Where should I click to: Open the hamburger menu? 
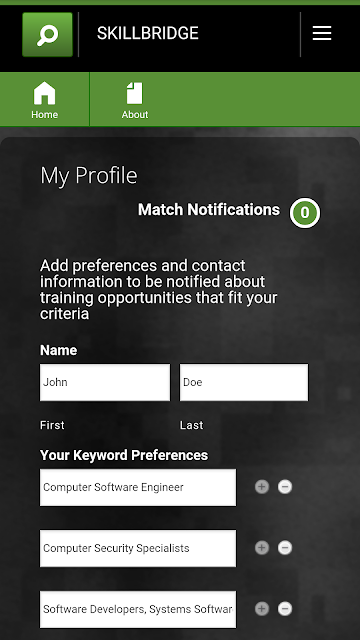coord(322,33)
